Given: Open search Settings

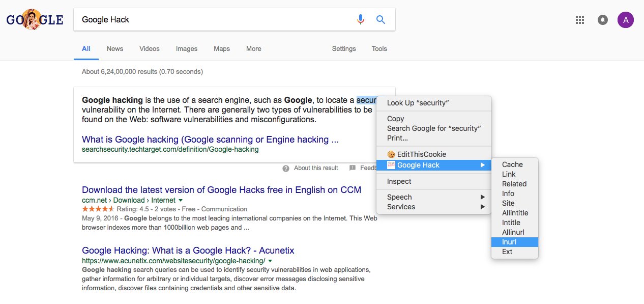Looking at the screenshot, I should tap(344, 49).
